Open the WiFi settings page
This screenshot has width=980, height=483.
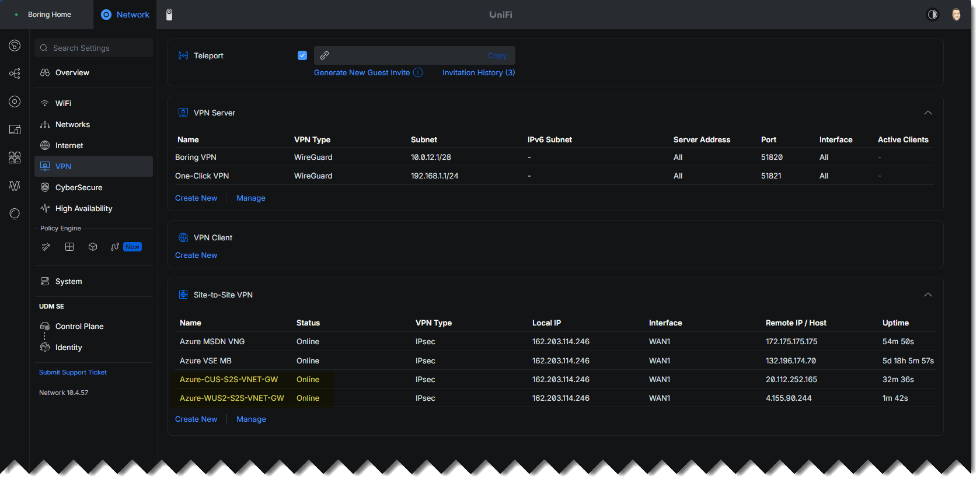click(93, 103)
